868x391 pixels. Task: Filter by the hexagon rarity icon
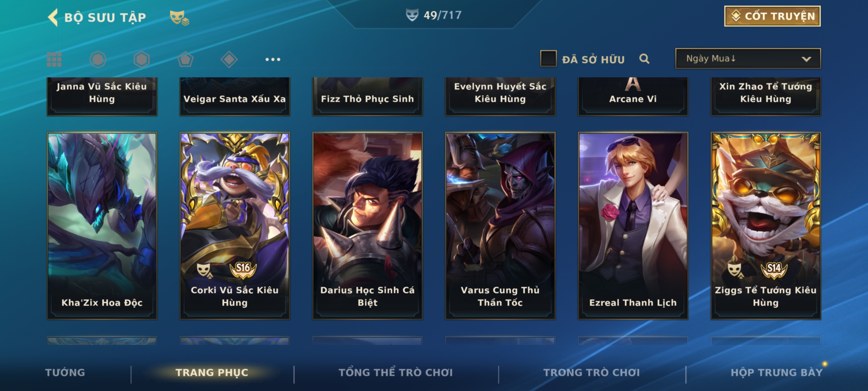[x=141, y=59]
